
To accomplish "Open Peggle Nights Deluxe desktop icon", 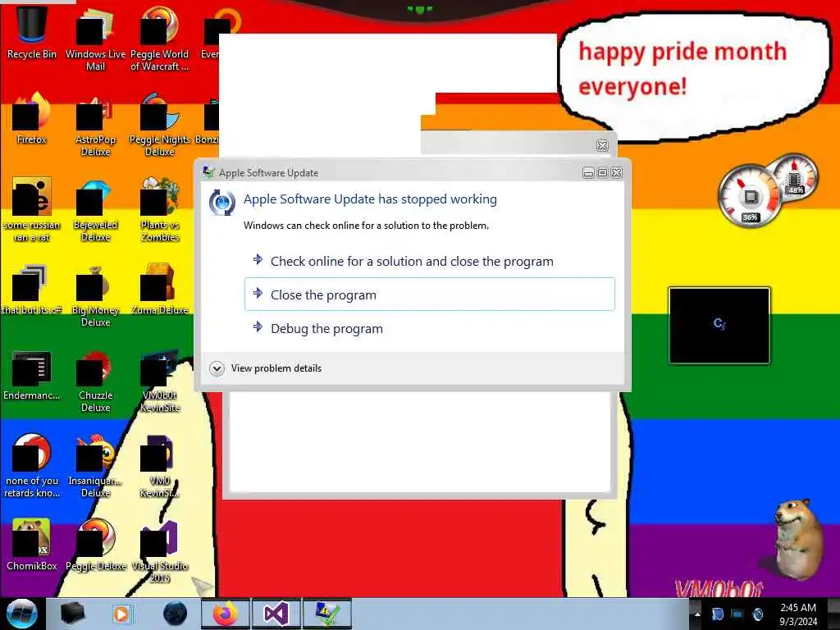I will (160, 125).
